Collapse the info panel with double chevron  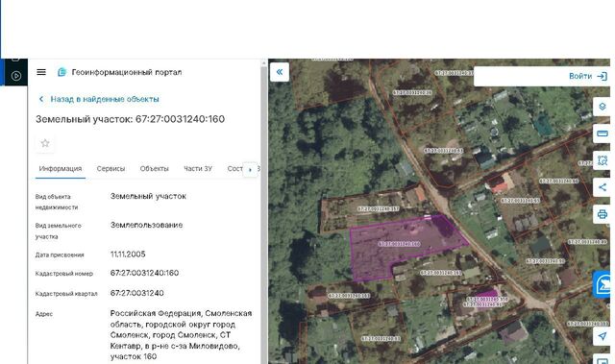280,72
